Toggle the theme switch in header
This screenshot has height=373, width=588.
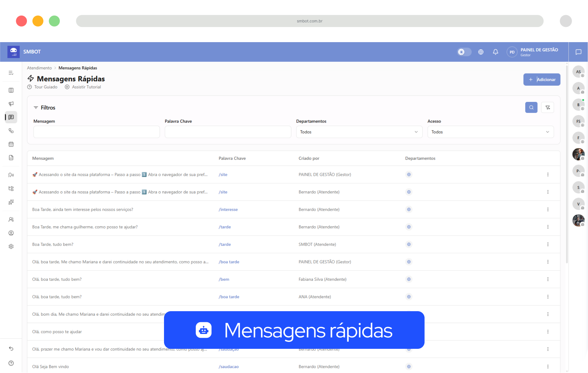[x=464, y=52]
